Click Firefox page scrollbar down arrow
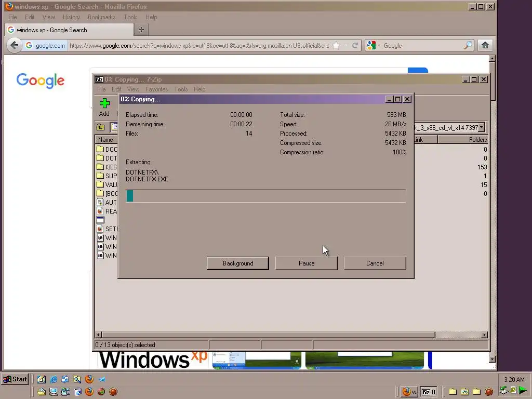 (x=493, y=359)
